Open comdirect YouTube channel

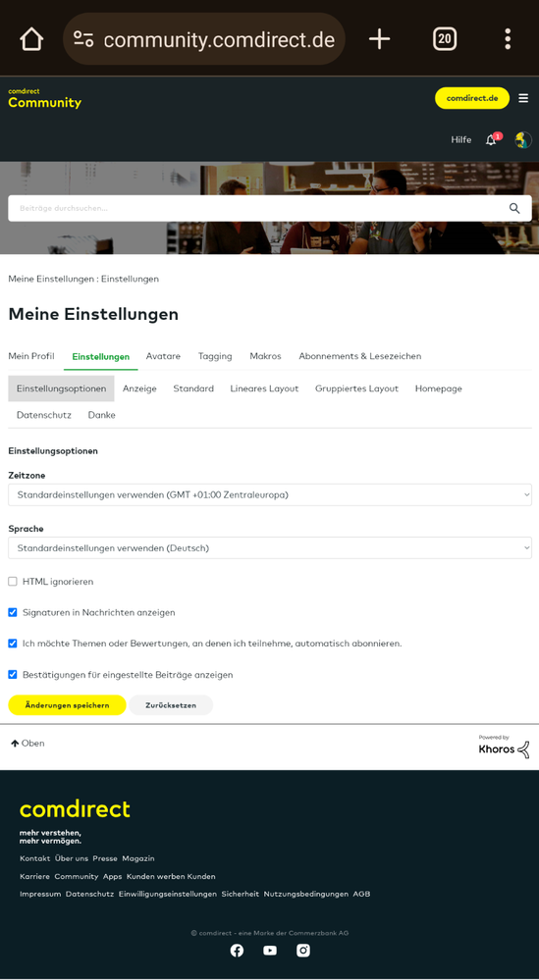(x=270, y=951)
